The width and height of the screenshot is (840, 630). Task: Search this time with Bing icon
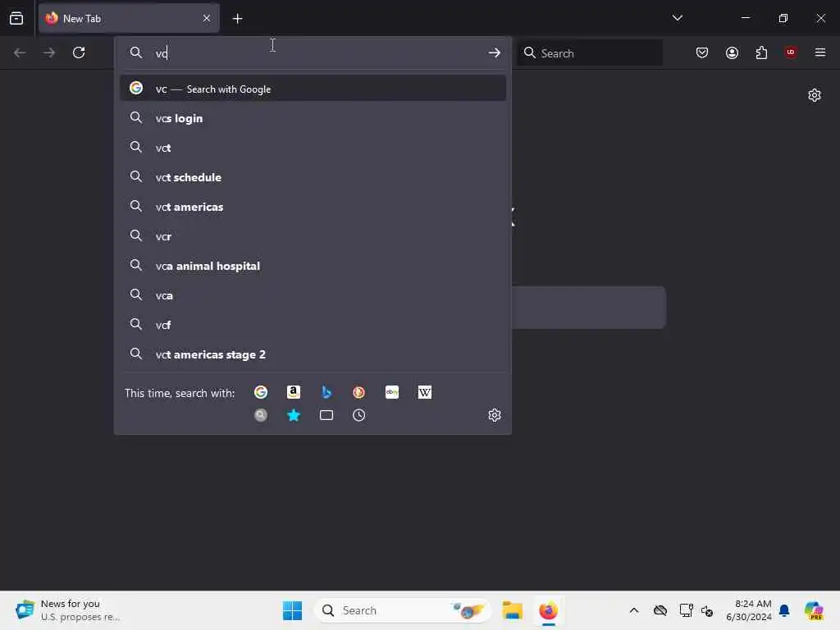tap(326, 392)
